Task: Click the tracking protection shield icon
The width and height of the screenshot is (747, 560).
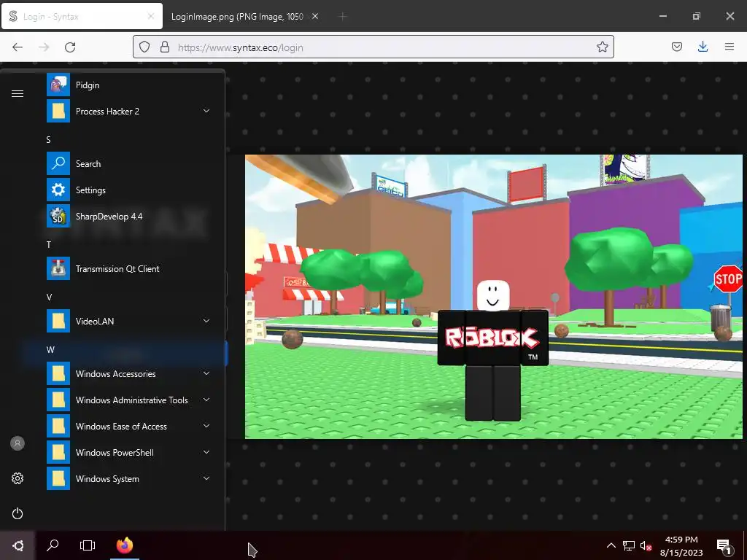Action: pyautogui.click(x=144, y=47)
